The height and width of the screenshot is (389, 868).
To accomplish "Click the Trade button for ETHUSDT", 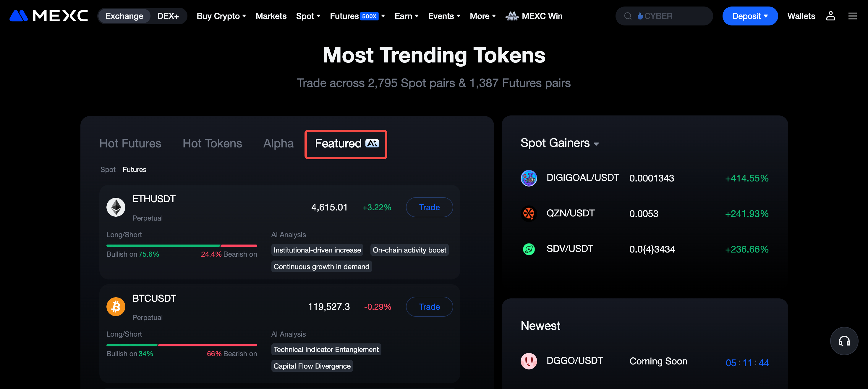I will pos(429,207).
